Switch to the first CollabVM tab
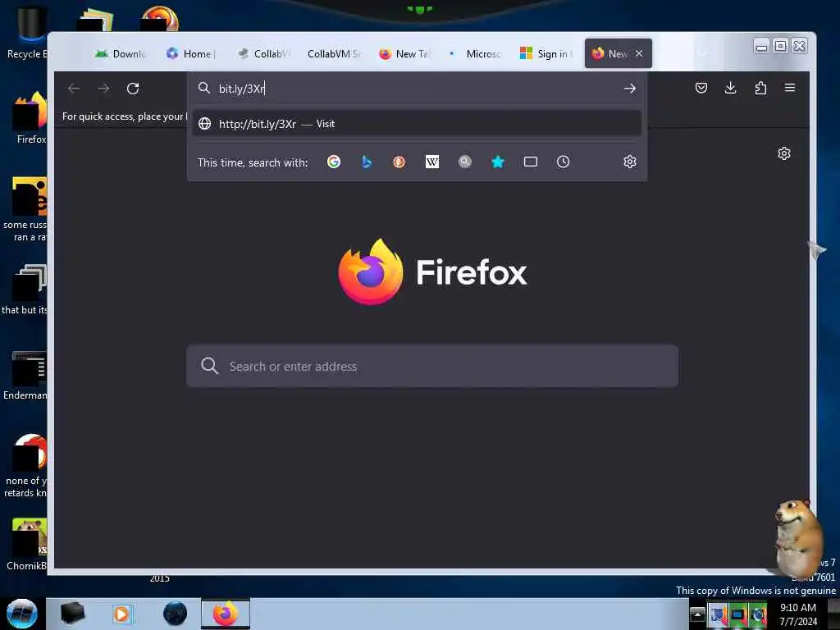 tap(263, 53)
